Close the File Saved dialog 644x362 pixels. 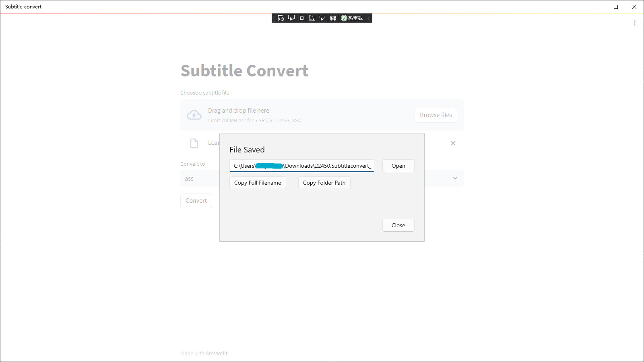pyautogui.click(x=398, y=225)
